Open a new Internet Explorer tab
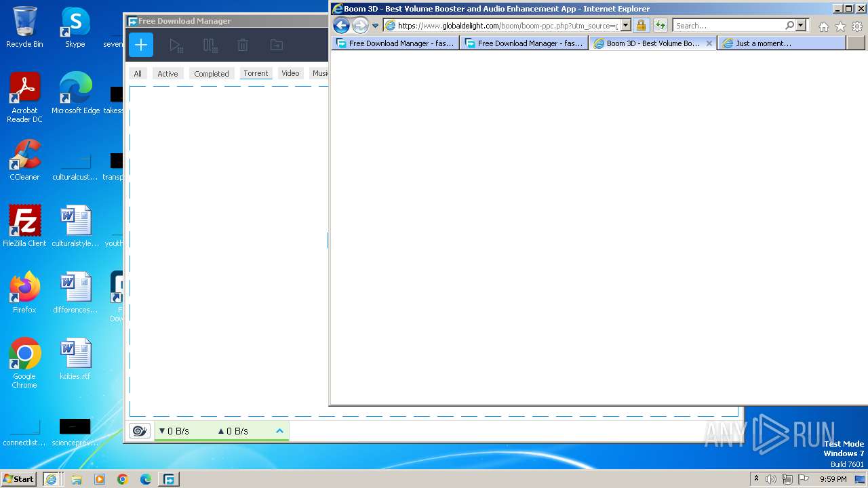The image size is (868, 488). click(856, 43)
